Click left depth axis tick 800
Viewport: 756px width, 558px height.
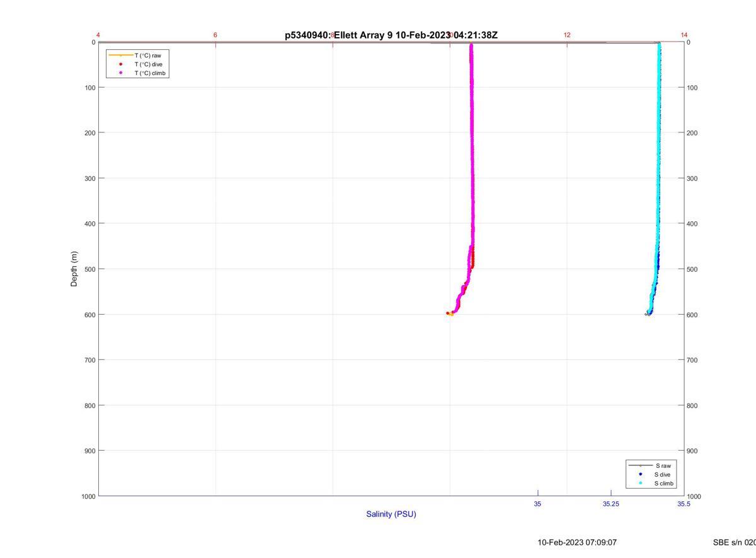(x=89, y=405)
